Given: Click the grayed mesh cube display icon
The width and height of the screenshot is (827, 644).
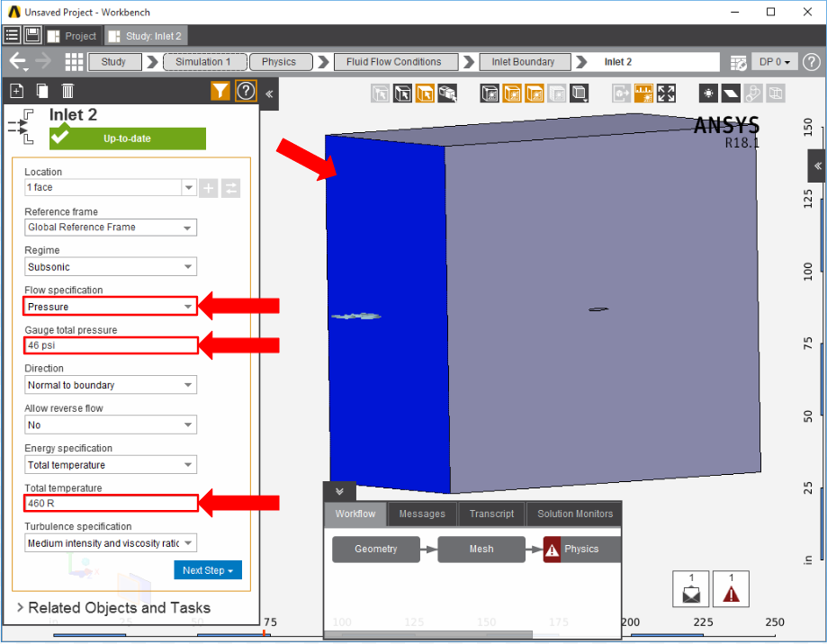Looking at the screenshot, I should pos(556,94).
